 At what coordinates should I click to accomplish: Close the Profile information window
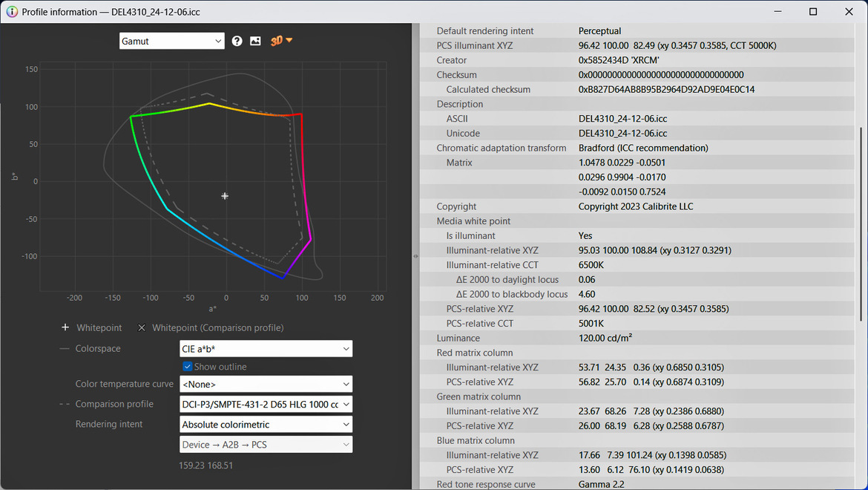pos(849,12)
